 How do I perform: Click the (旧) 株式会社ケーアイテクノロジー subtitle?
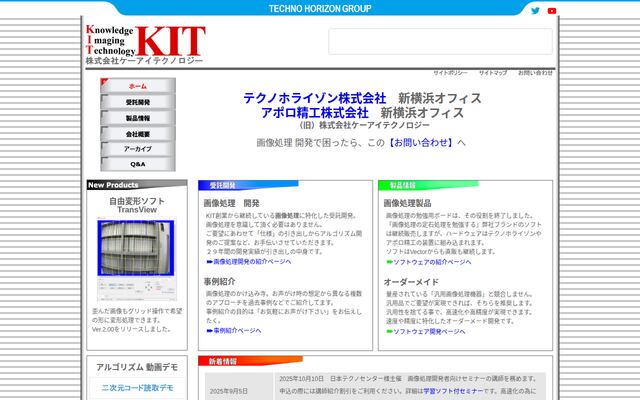pos(363,125)
